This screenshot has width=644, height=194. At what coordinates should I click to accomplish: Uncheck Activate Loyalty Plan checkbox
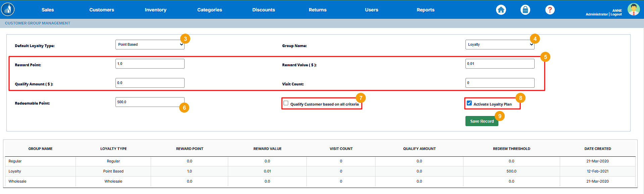click(469, 103)
